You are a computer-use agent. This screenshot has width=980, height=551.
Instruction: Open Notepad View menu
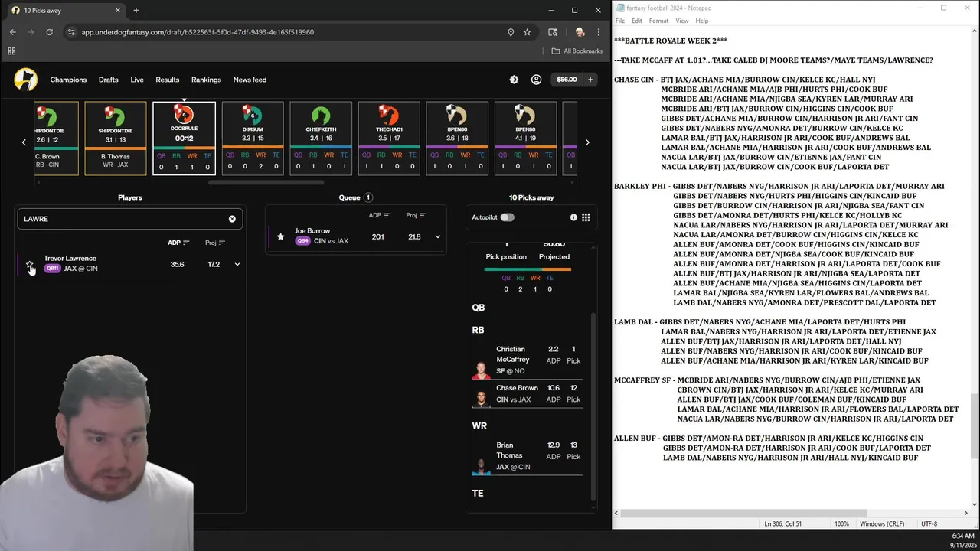tap(681, 21)
